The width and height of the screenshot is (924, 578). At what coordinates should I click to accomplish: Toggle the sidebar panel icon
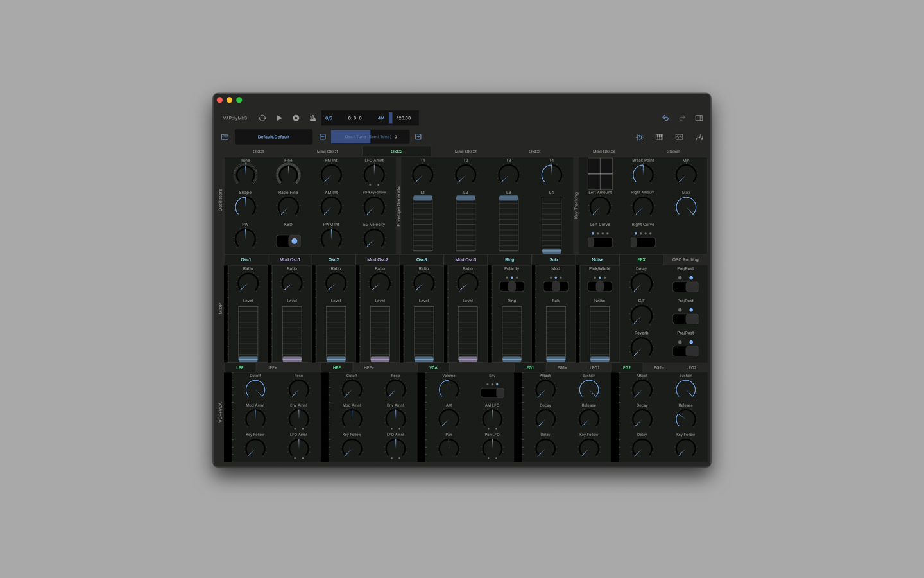coord(699,118)
